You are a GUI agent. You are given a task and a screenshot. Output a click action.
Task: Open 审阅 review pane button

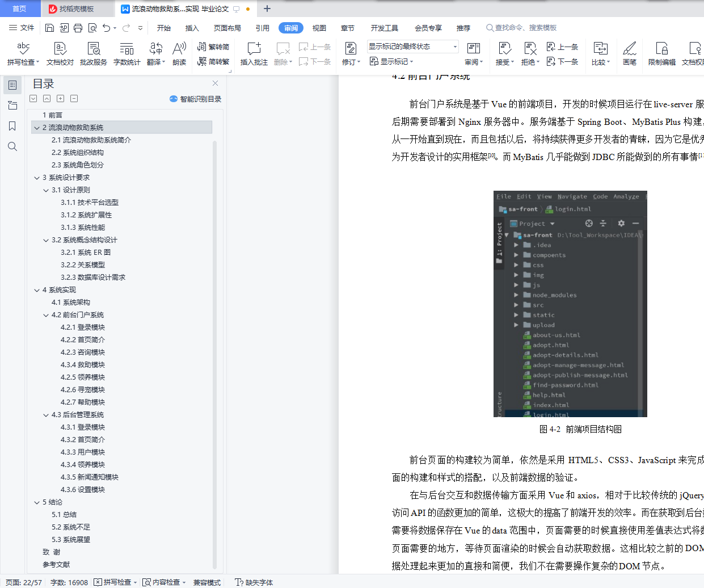(474, 54)
